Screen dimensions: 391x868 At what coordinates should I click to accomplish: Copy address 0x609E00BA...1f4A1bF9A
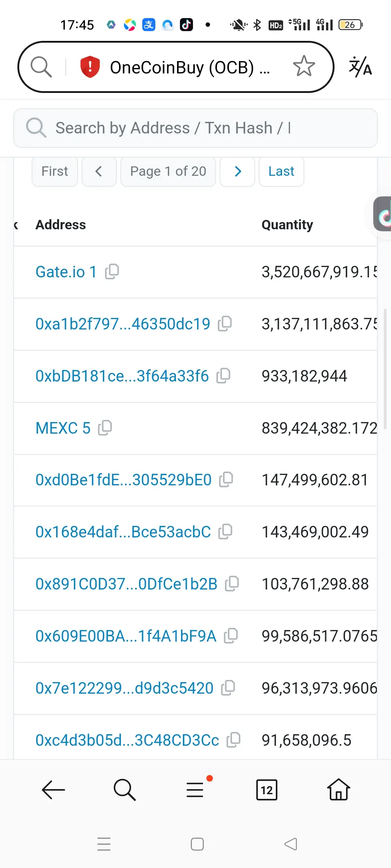(231, 636)
